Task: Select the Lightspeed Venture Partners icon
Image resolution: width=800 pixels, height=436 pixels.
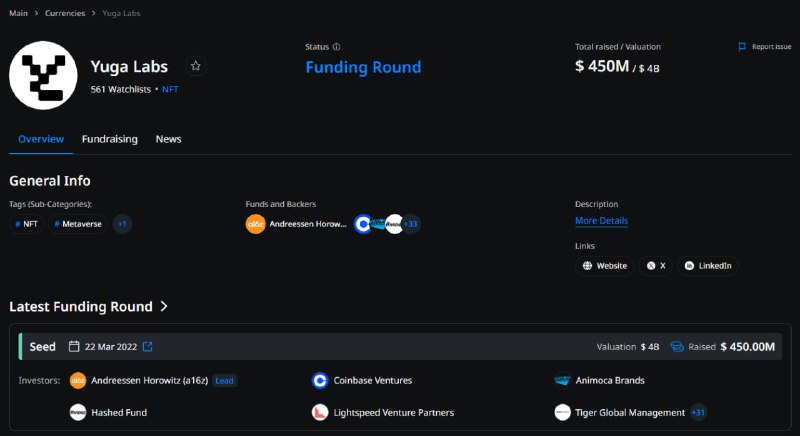Action: pos(320,413)
